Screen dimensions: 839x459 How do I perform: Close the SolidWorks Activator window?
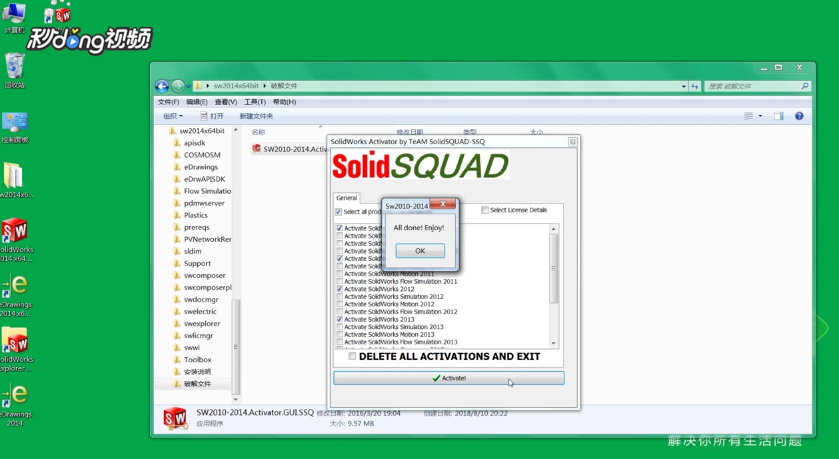(573, 142)
